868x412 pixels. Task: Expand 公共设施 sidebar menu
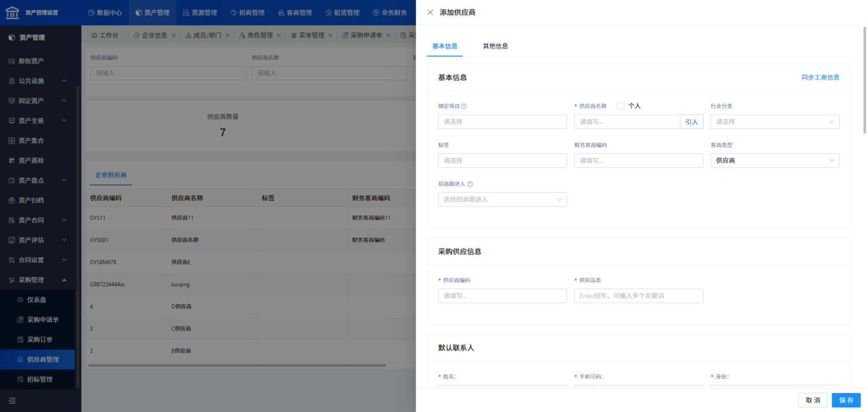coord(38,81)
